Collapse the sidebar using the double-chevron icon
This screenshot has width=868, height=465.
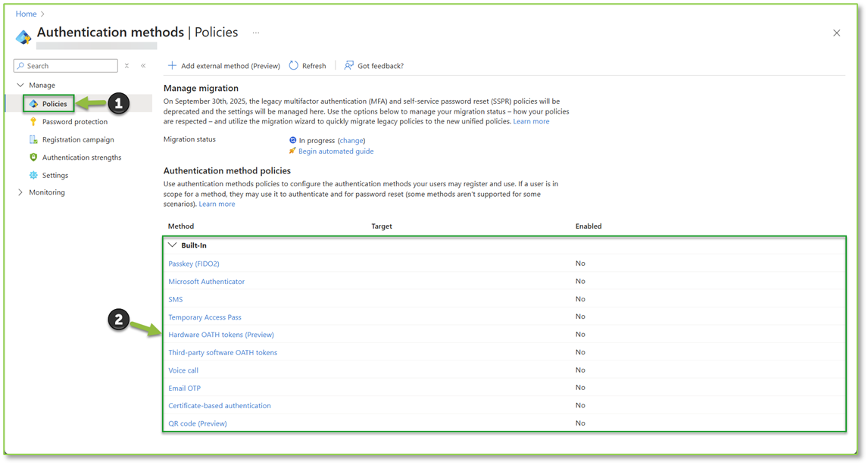tap(142, 66)
